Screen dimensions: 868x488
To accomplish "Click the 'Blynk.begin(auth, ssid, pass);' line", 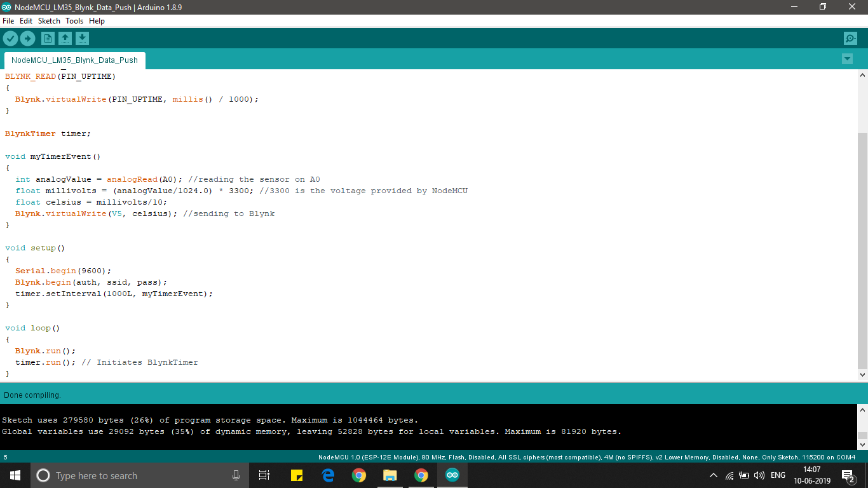I will (x=92, y=282).
